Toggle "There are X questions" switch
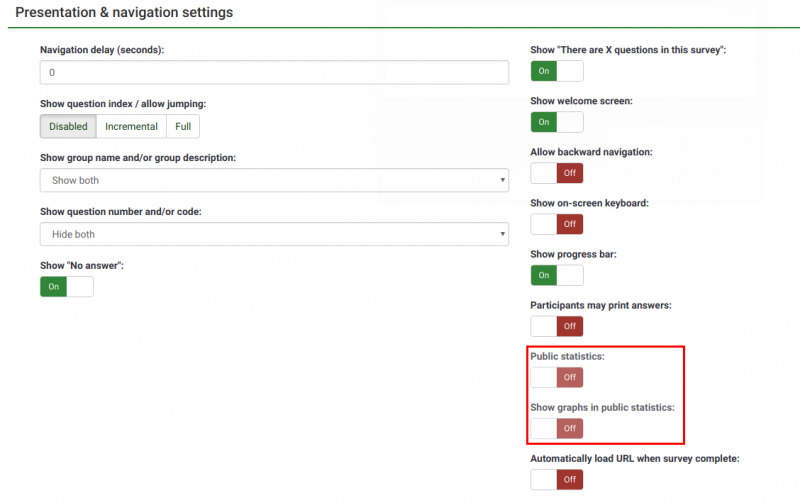The width and height of the screenshot is (800, 503). [x=556, y=71]
